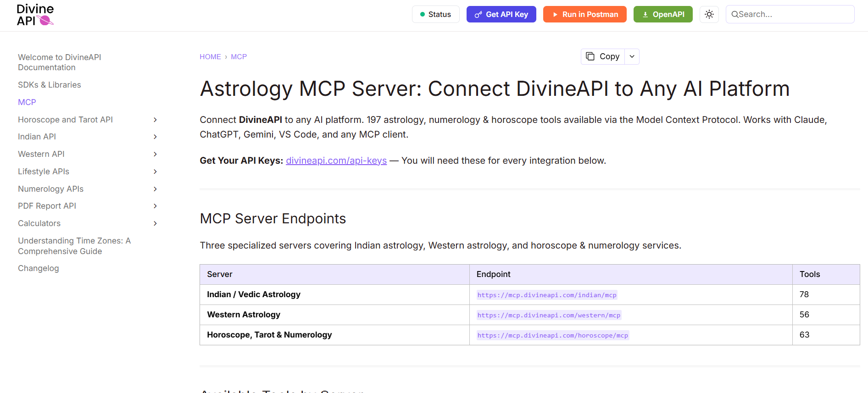Viewport: 868px width, 393px height.
Task: Select MCP in the sidebar
Action: [27, 102]
